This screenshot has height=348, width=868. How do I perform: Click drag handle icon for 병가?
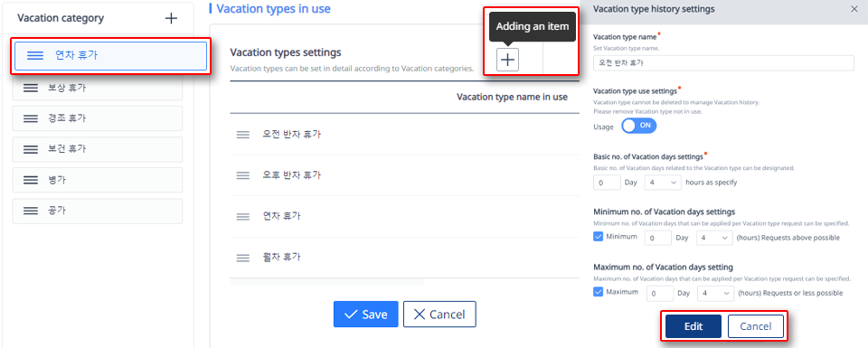(31, 180)
